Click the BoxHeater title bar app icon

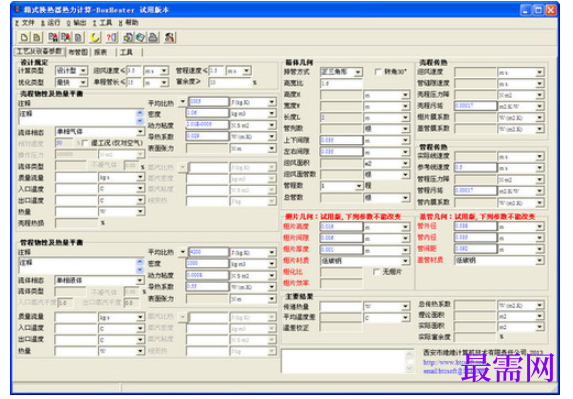[17, 9]
